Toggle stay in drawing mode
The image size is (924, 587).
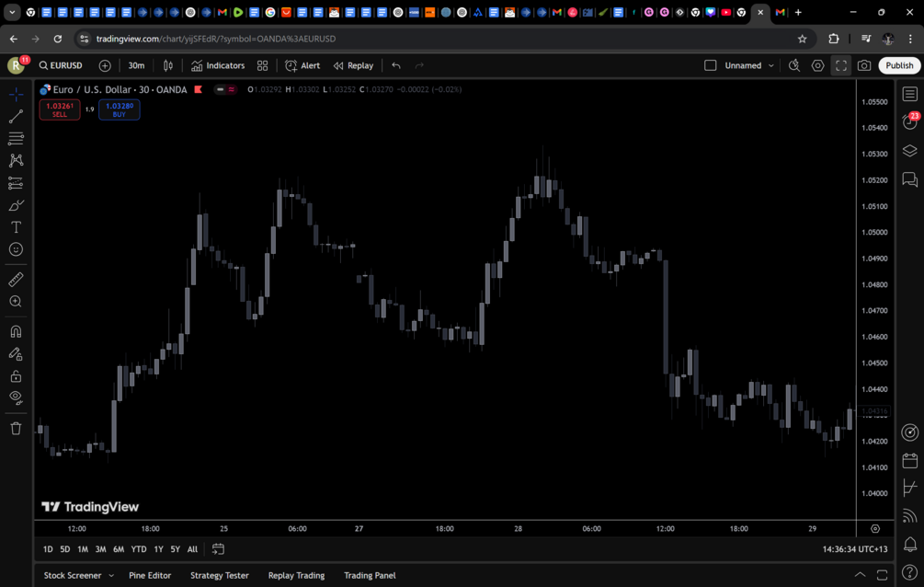pos(16,354)
